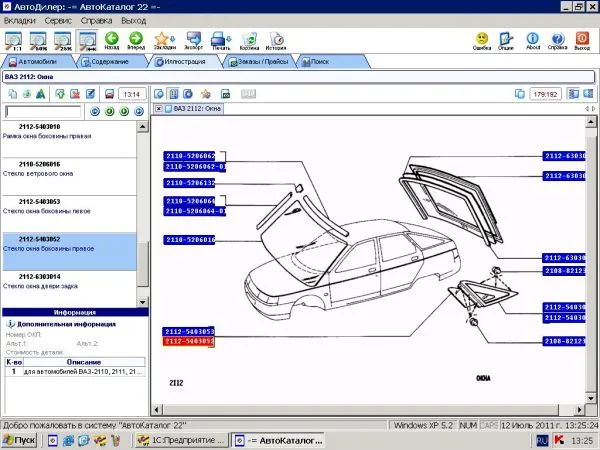Click the 2112-5403053 label in illustration
The width and height of the screenshot is (600, 450).
[188, 331]
